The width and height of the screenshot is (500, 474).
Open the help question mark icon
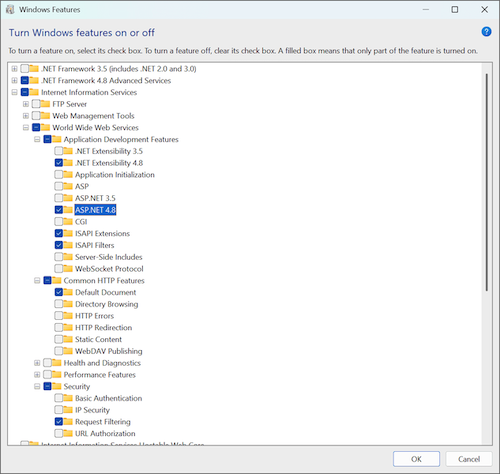(x=486, y=32)
